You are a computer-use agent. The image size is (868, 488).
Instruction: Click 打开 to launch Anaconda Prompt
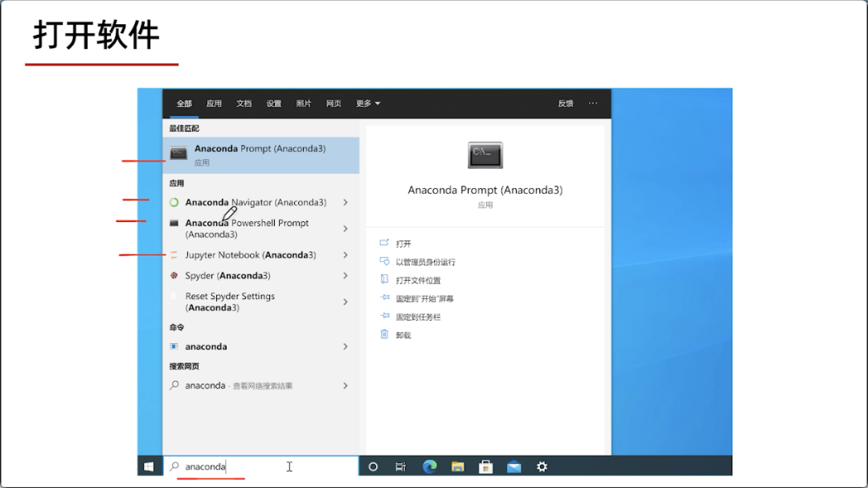click(x=403, y=244)
